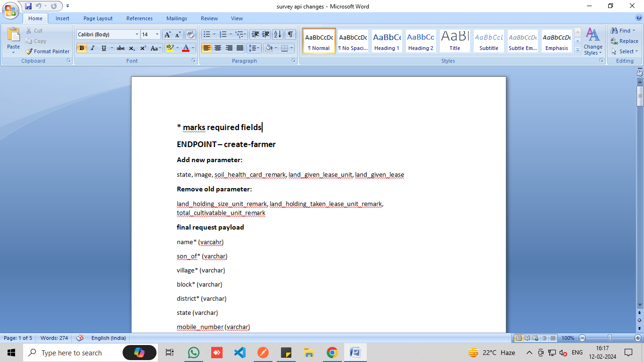Toggle Print Layout view button

click(519, 338)
